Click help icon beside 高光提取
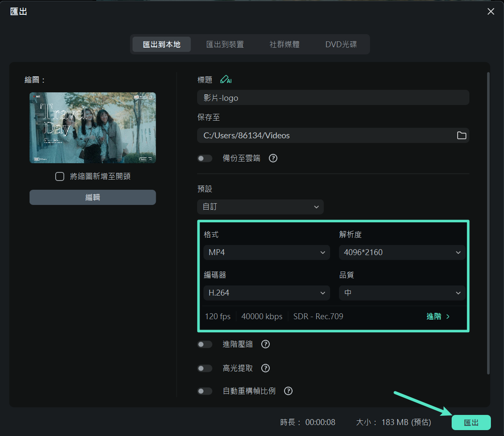 (x=266, y=368)
